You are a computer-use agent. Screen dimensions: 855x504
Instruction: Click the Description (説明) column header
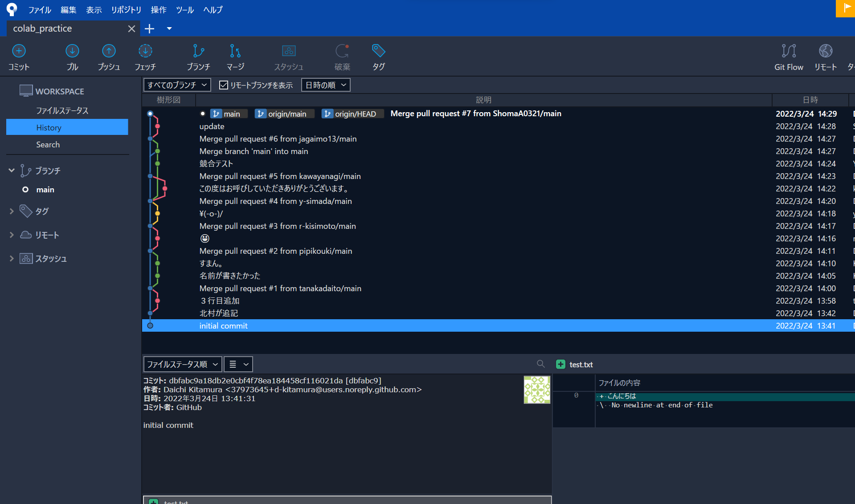click(483, 100)
